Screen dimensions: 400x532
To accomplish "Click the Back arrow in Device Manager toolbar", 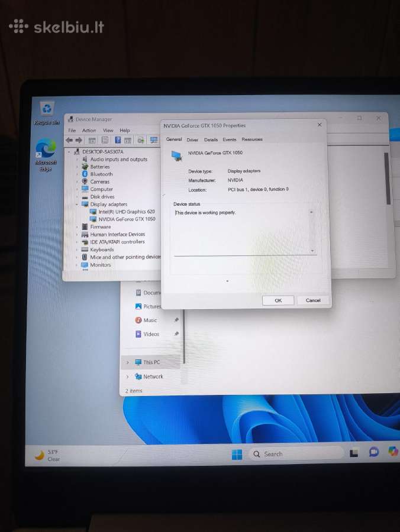I will click(x=69, y=140).
